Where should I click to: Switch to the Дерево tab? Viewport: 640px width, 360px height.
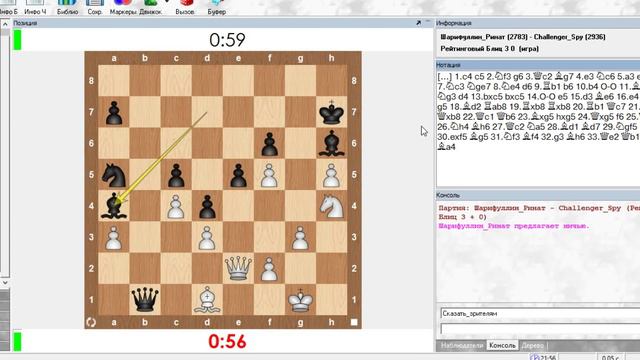[x=532, y=345]
